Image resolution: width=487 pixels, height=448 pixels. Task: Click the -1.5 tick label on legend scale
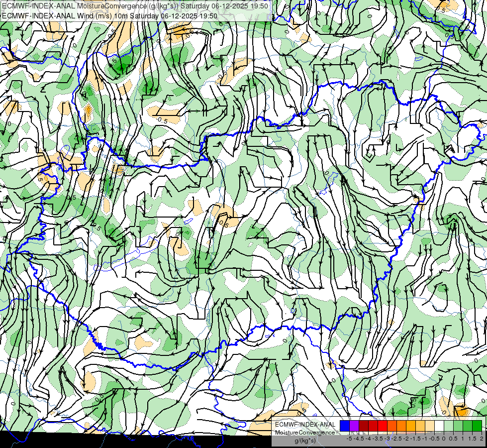pyautogui.click(x=415, y=439)
